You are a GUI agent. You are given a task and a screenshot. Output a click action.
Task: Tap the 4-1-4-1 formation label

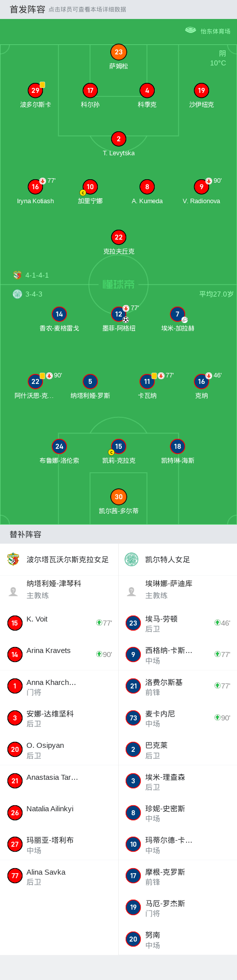[x=37, y=275]
